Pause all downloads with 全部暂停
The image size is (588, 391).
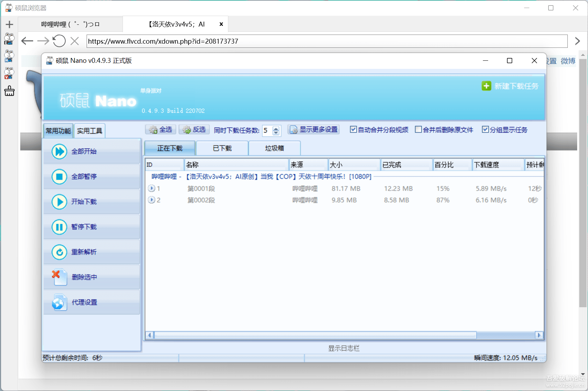[92, 177]
